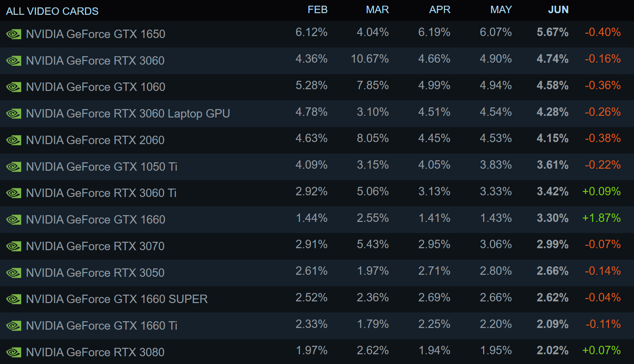This screenshot has height=364, width=634.
Task: Click the NVIDIA GeForce GTX 1660 Ti name
Action: (102, 326)
